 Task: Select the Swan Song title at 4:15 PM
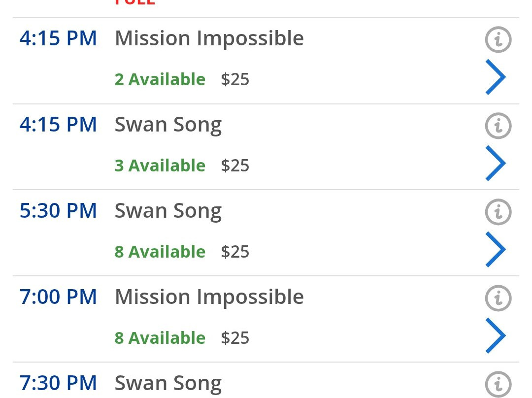click(x=168, y=125)
